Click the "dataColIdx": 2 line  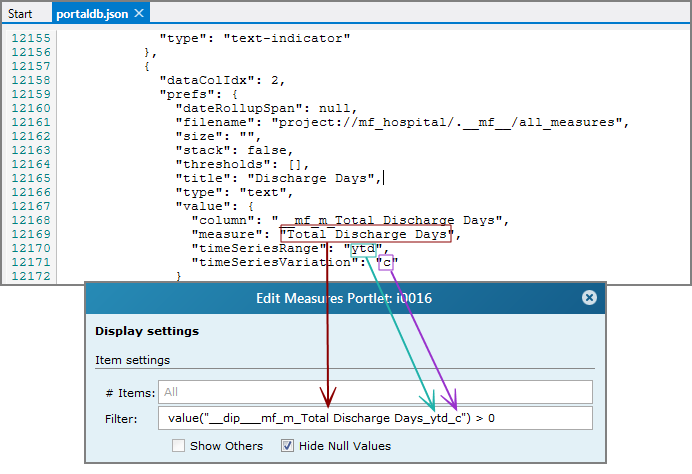coord(222,80)
